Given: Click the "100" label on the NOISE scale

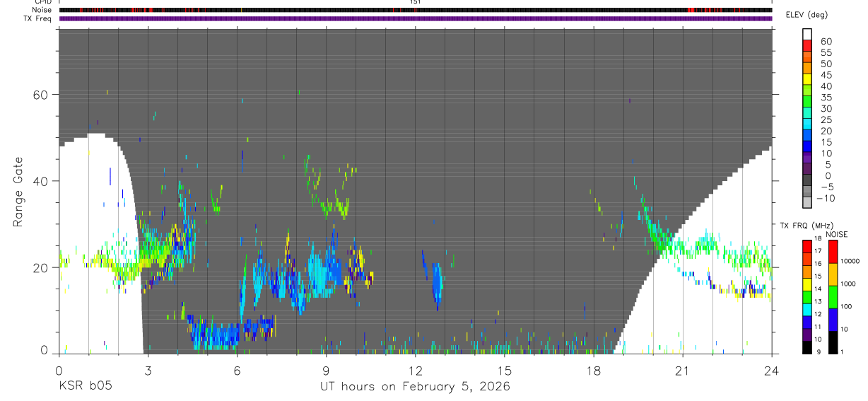Looking at the screenshot, I should (x=846, y=306).
